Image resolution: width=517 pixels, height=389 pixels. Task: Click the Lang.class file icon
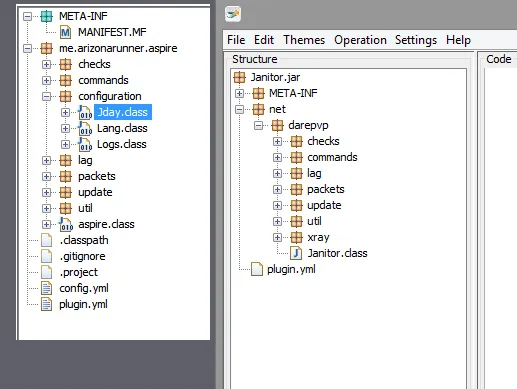pyautogui.click(x=85, y=128)
